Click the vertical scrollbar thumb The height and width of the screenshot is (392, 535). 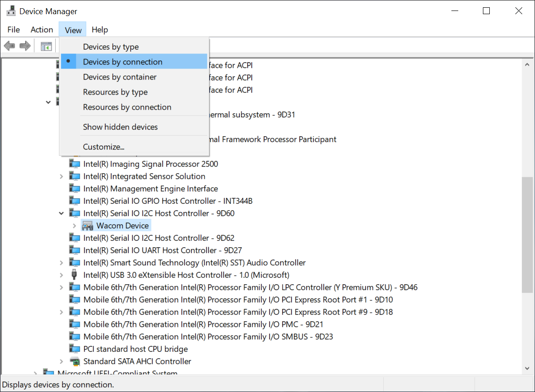527,234
